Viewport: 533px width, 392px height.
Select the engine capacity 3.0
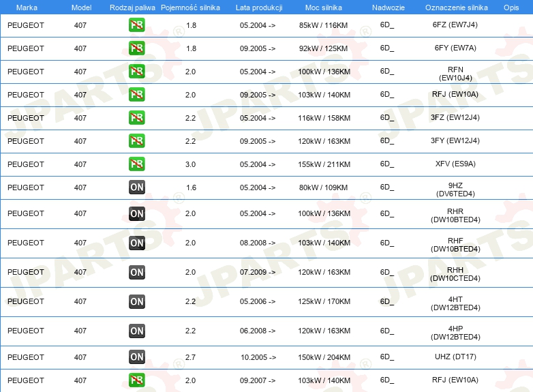click(190, 164)
